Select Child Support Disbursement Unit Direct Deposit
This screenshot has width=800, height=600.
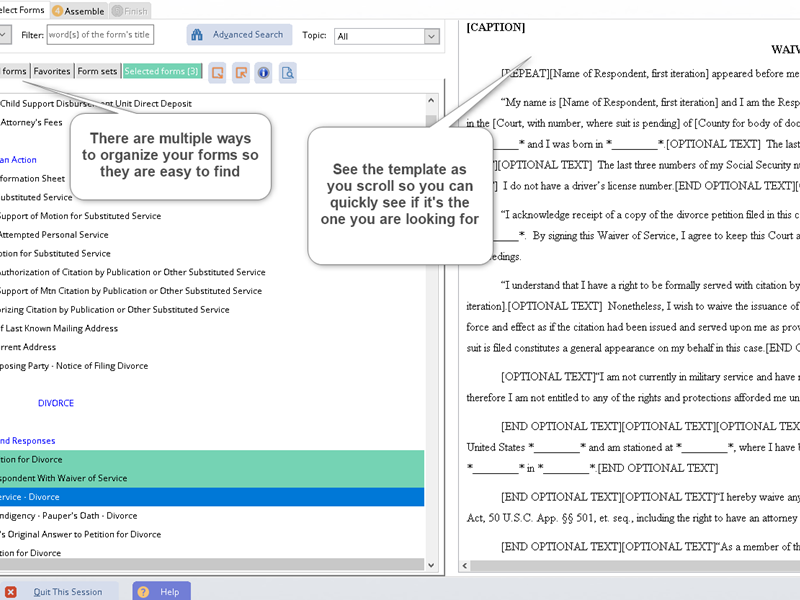(x=96, y=103)
